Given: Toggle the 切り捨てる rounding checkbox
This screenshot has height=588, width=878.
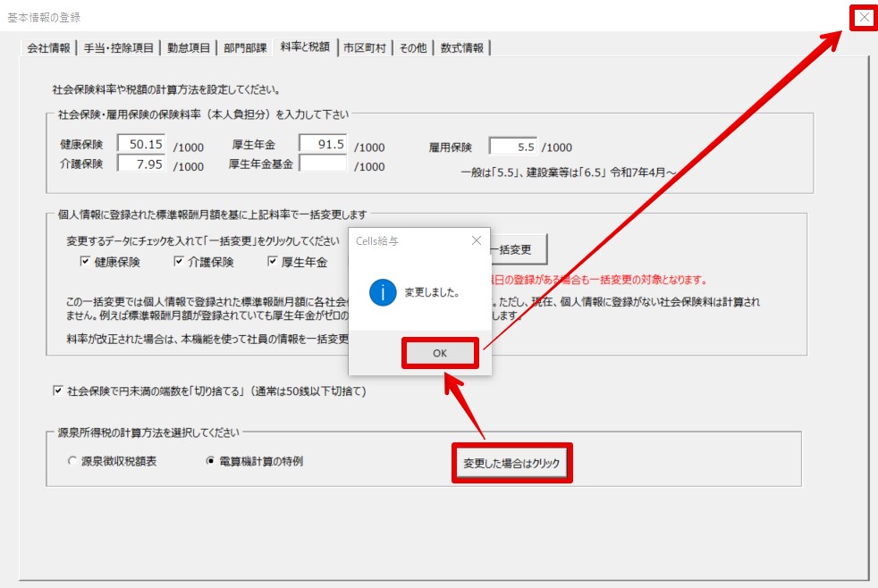Looking at the screenshot, I should click(x=58, y=391).
